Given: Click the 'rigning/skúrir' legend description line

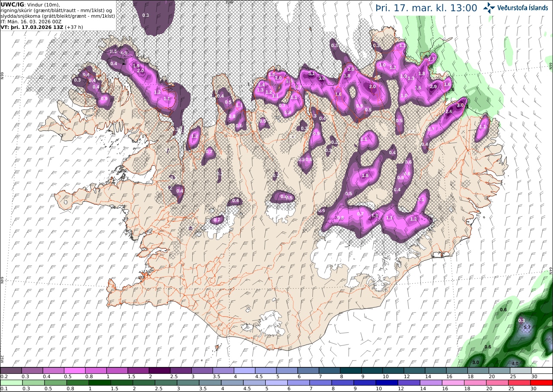Looking at the screenshot, I should pyautogui.click(x=57, y=10).
